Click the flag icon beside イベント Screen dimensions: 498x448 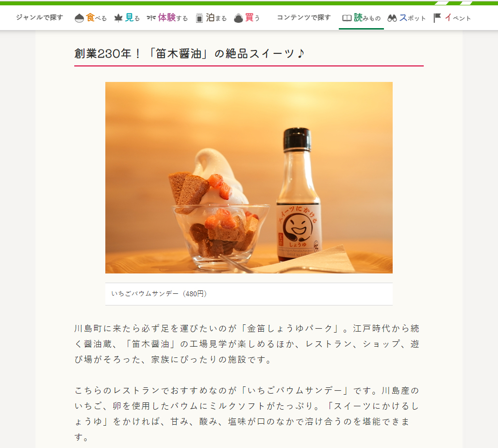(x=437, y=18)
